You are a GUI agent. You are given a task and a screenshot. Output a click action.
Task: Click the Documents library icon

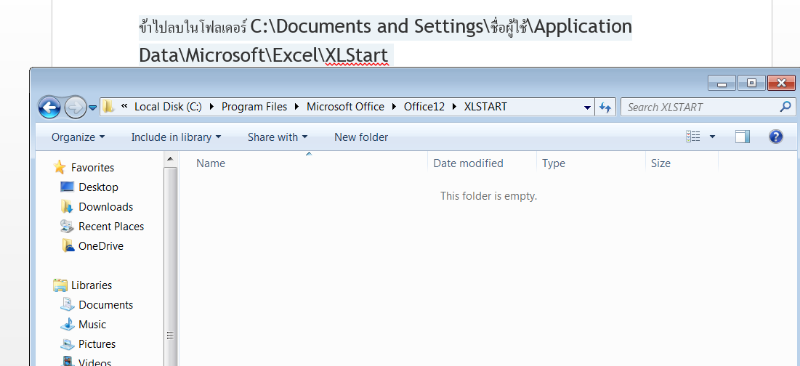click(x=67, y=304)
